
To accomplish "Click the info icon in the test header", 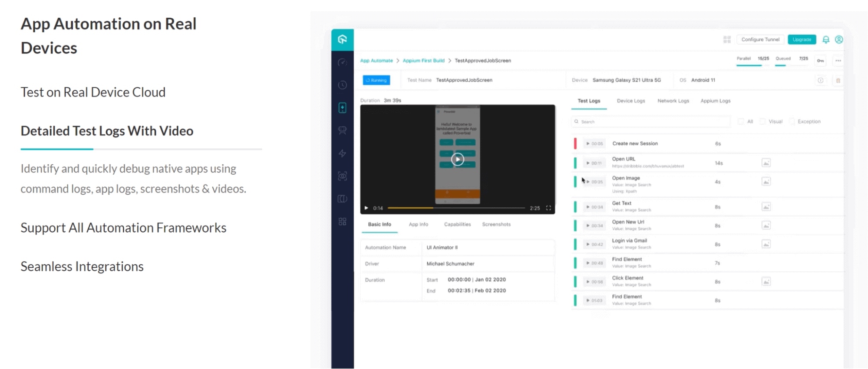I will pos(820,80).
